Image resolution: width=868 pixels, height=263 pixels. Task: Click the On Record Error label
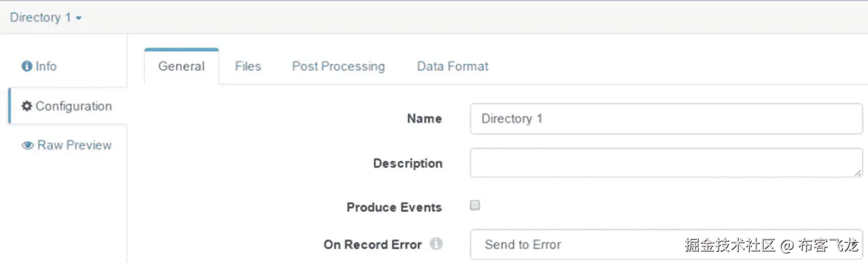tap(373, 245)
